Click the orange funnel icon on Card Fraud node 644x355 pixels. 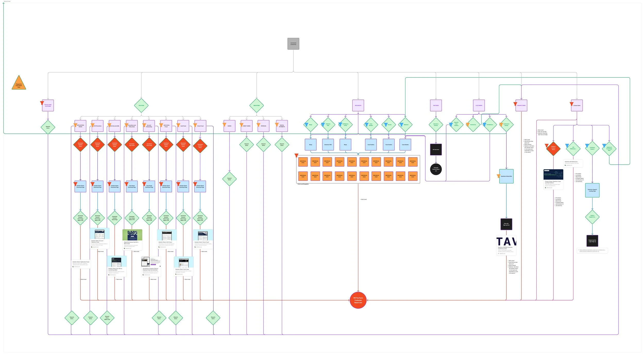click(178, 125)
